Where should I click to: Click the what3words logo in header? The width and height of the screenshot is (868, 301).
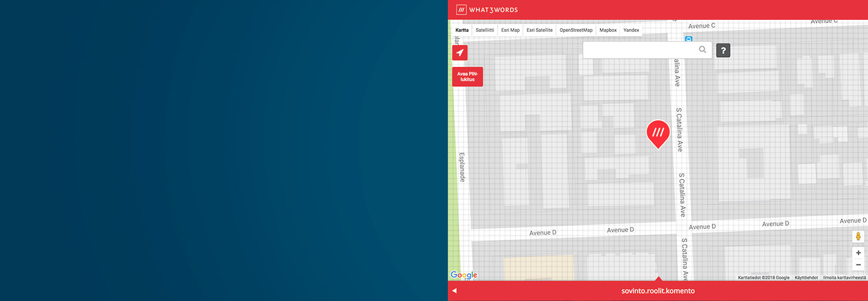tap(487, 10)
